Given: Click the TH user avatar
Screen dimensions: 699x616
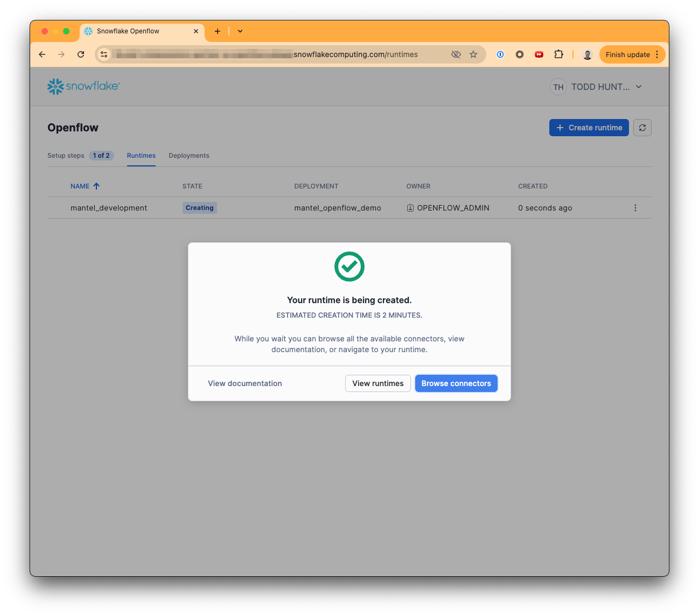Looking at the screenshot, I should (x=558, y=87).
